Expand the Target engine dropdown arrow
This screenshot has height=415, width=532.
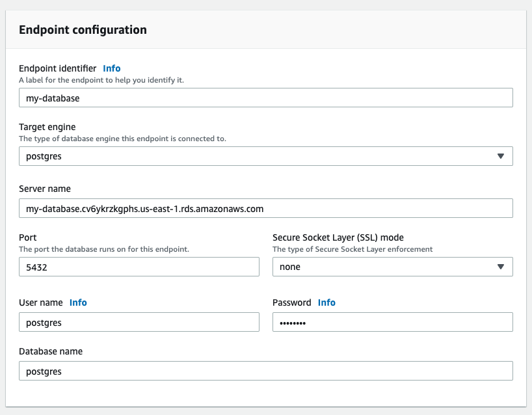[500, 156]
